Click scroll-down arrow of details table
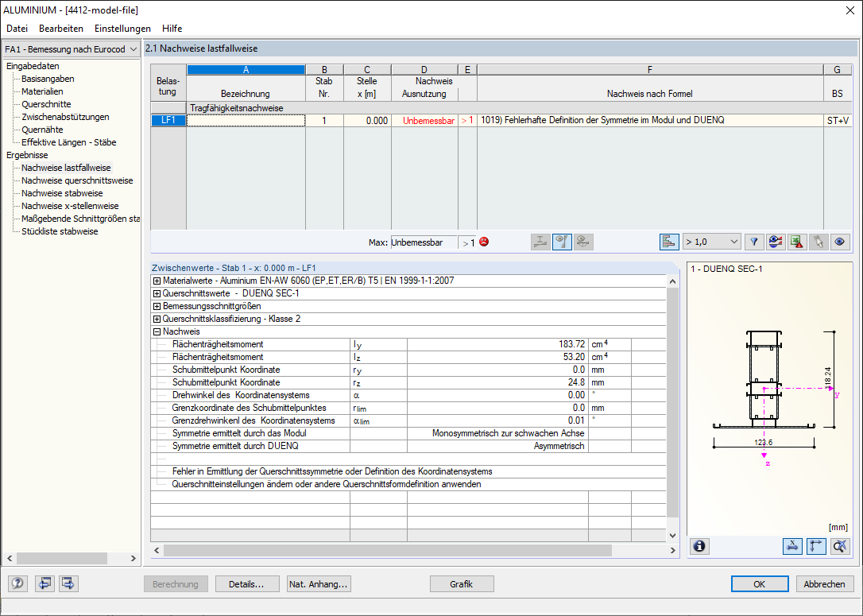 [672, 535]
